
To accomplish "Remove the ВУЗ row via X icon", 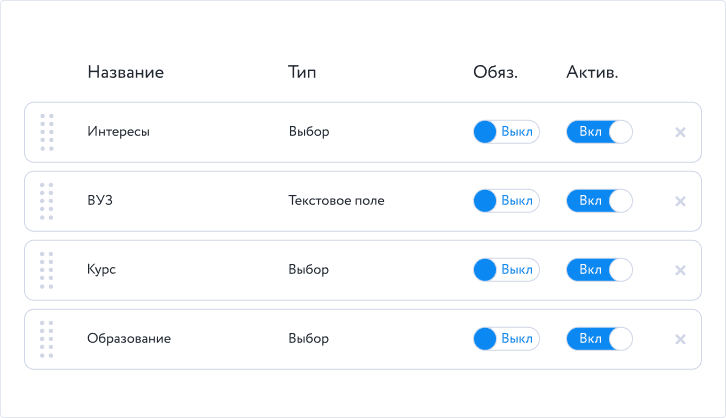I will [x=680, y=201].
